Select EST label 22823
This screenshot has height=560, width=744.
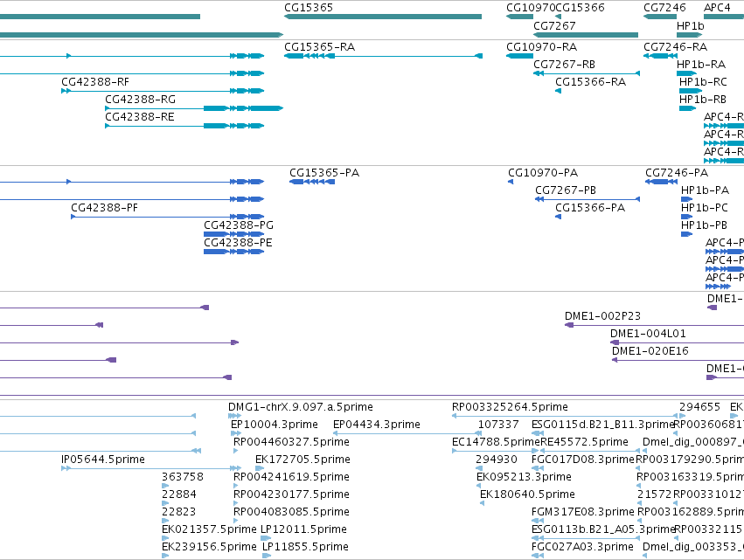(x=179, y=512)
